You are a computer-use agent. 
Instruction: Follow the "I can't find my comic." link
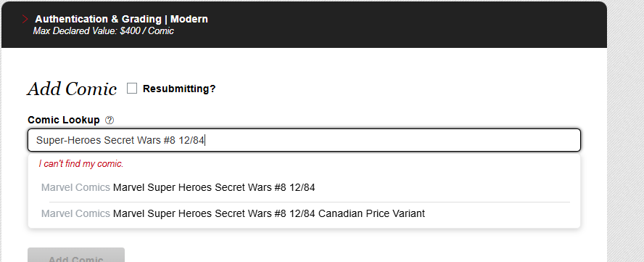pos(81,164)
